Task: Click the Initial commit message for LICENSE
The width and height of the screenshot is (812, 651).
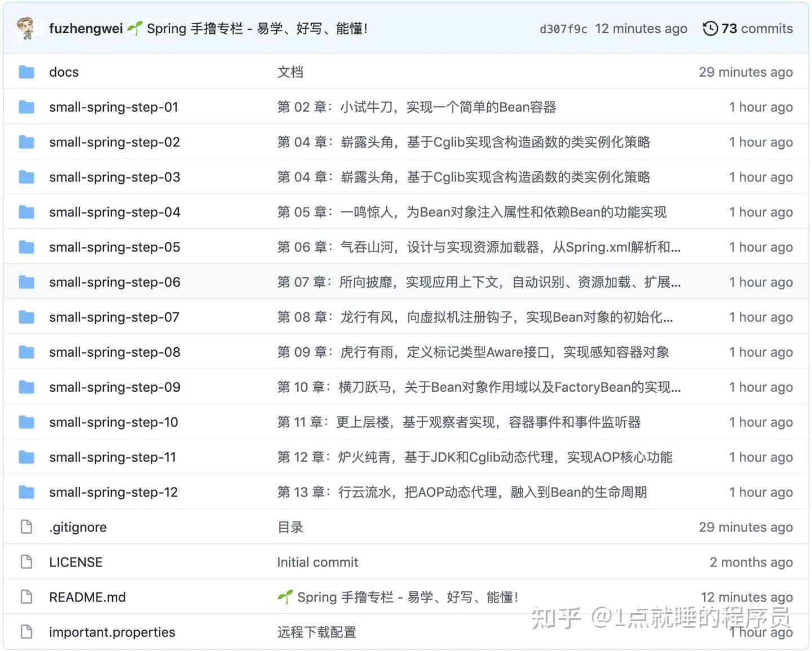Action: [x=317, y=561]
